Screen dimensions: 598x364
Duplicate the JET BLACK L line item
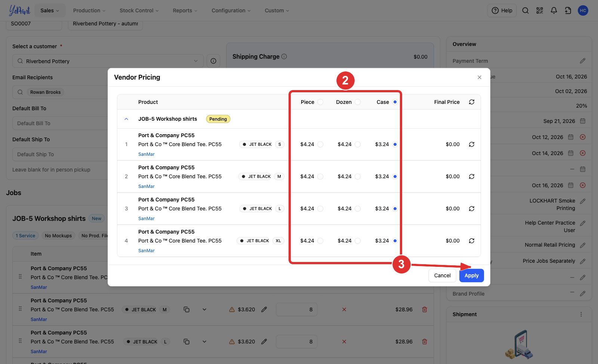click(187, 342)
